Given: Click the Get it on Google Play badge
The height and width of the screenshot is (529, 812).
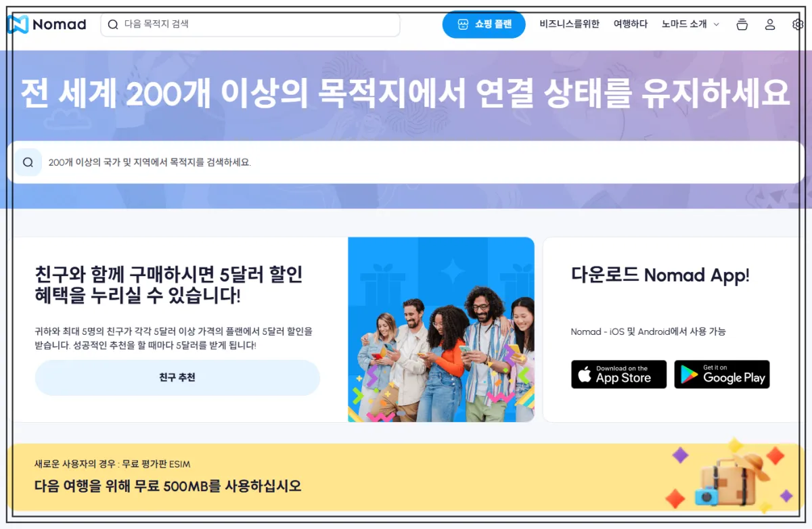Looking at the screenshot, I should click(722, 374).
